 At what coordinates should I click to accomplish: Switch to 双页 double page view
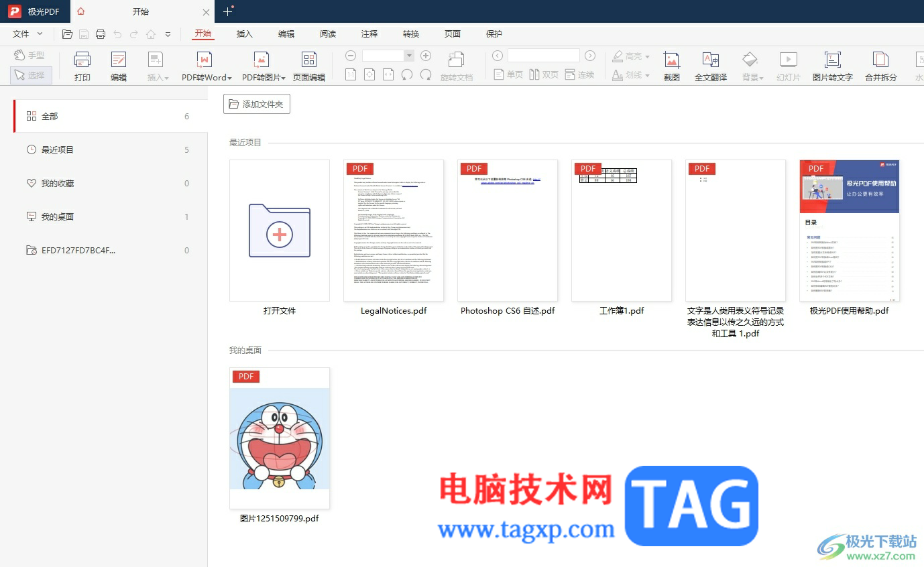tap(544, 74)
